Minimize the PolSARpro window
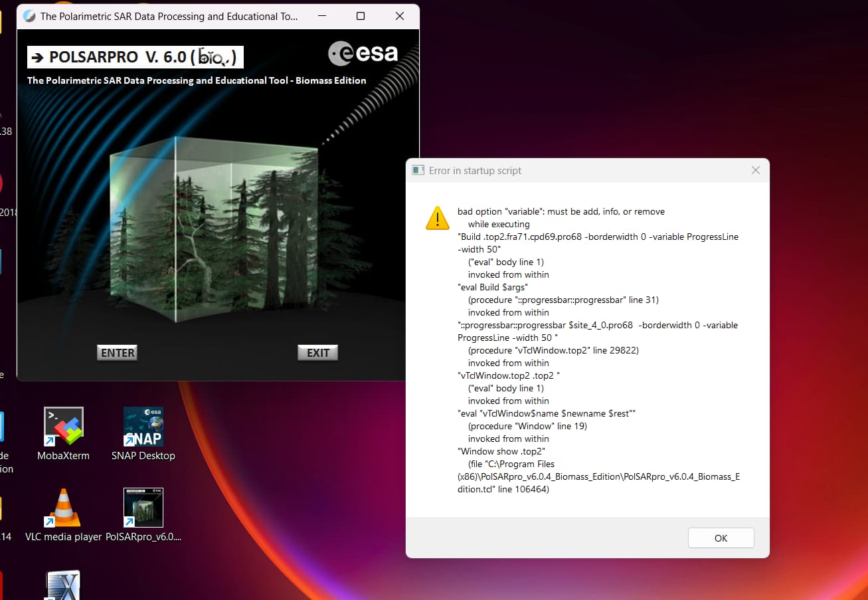This screenshot has width=868, height=600. [x=321, y=16]
